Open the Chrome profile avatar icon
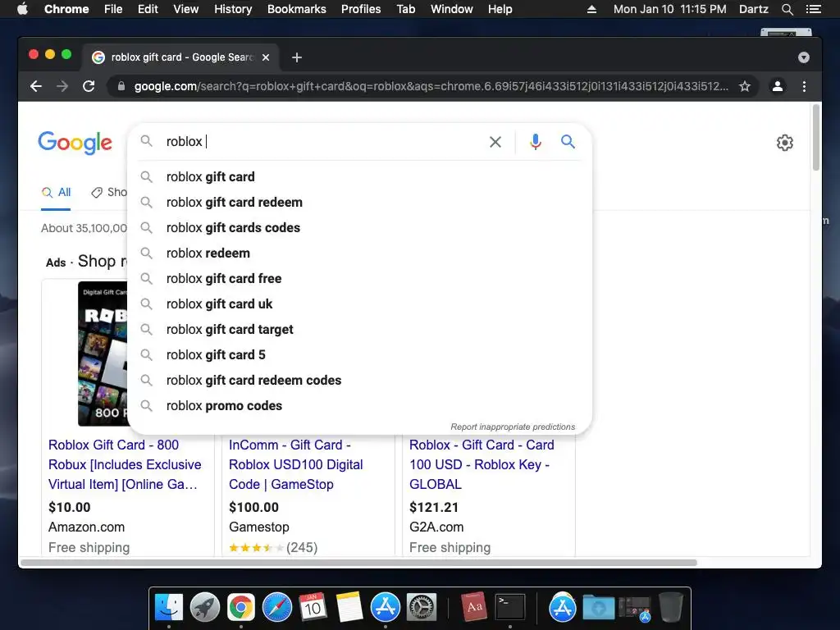 coord(778,86)
